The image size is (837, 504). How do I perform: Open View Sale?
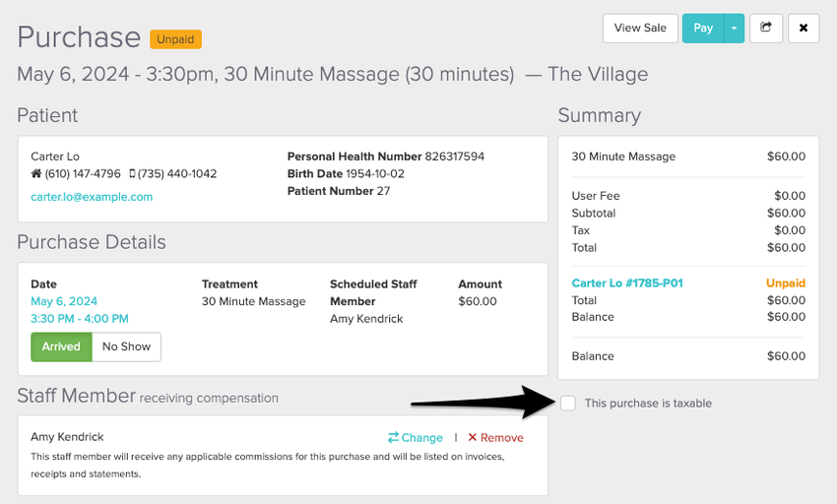click(x=640, y=28)
